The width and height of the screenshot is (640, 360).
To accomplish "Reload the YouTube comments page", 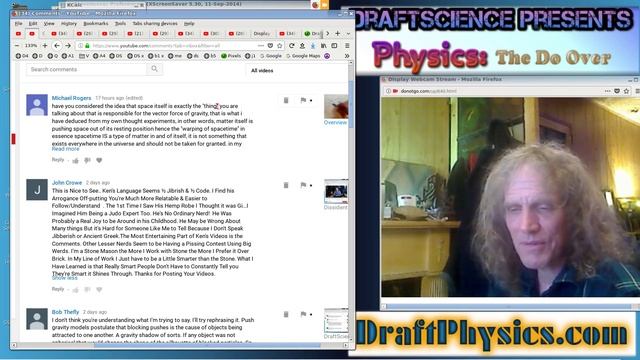I will coord(291,46).
